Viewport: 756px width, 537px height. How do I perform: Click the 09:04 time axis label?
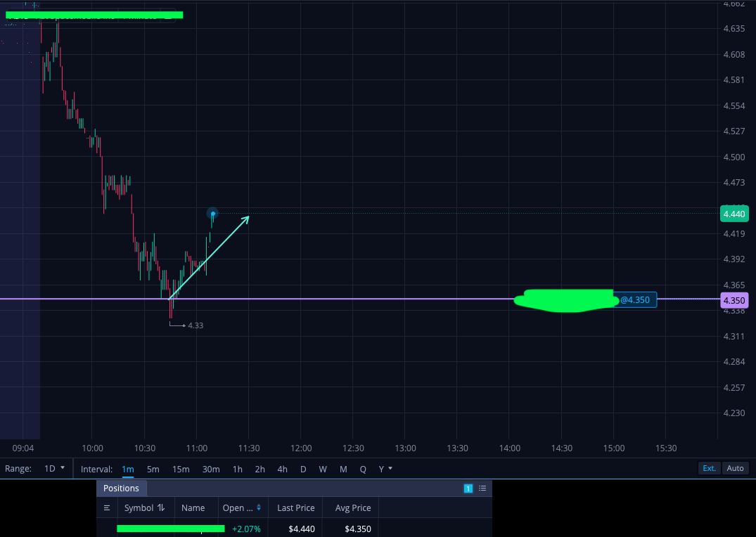point(23,448)
